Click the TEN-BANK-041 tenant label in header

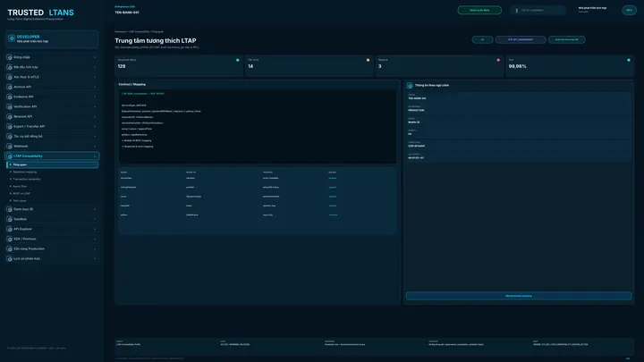126,13
